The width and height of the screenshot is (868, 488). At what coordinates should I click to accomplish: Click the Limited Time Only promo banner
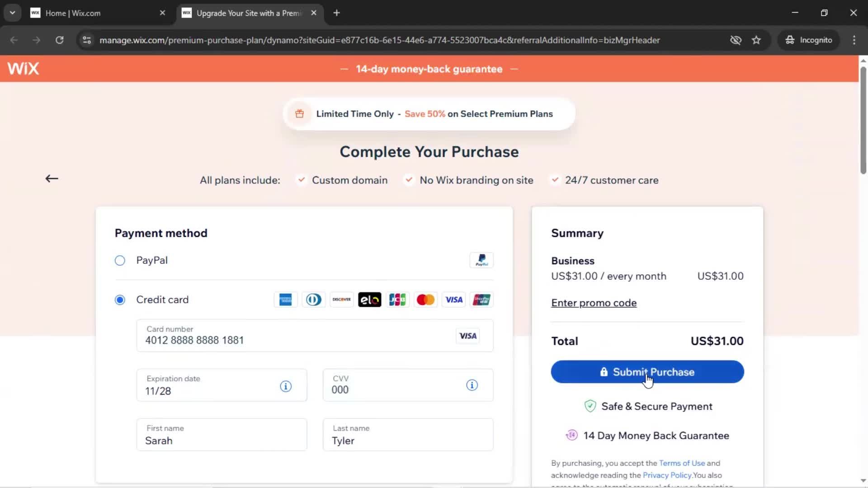point(429,114)
